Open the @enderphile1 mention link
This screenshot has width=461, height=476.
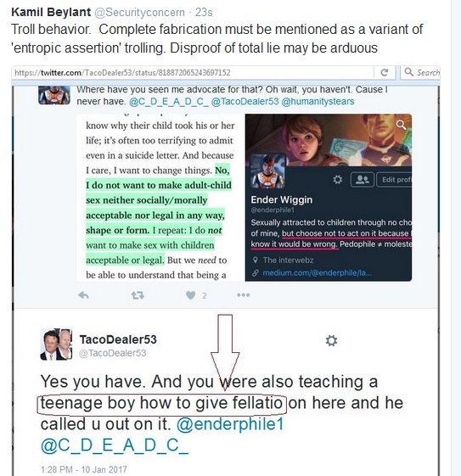(x=230, y=423)
